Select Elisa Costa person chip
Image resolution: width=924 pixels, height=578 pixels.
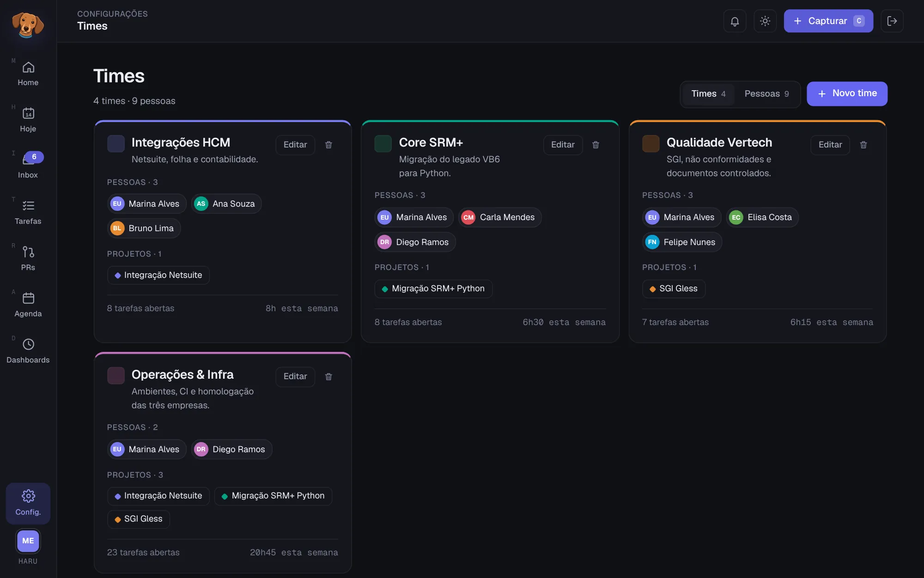coord(762,217)
